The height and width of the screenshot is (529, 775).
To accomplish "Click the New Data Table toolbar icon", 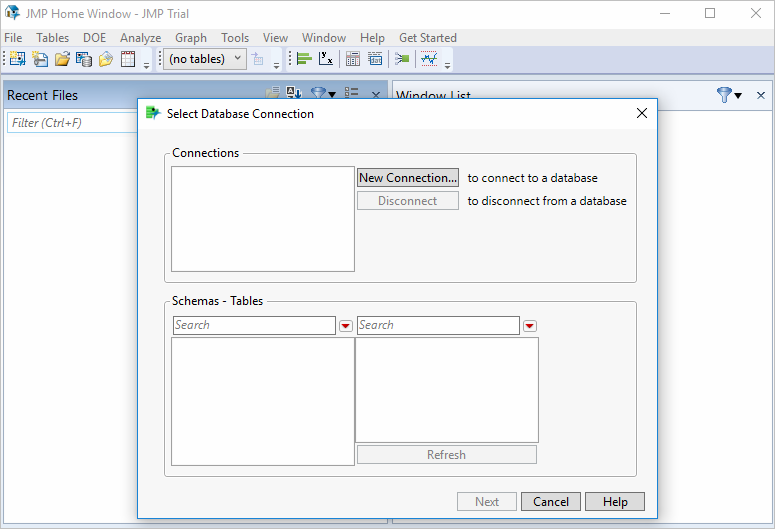I will pyautogui.click(x=17, y=59).
